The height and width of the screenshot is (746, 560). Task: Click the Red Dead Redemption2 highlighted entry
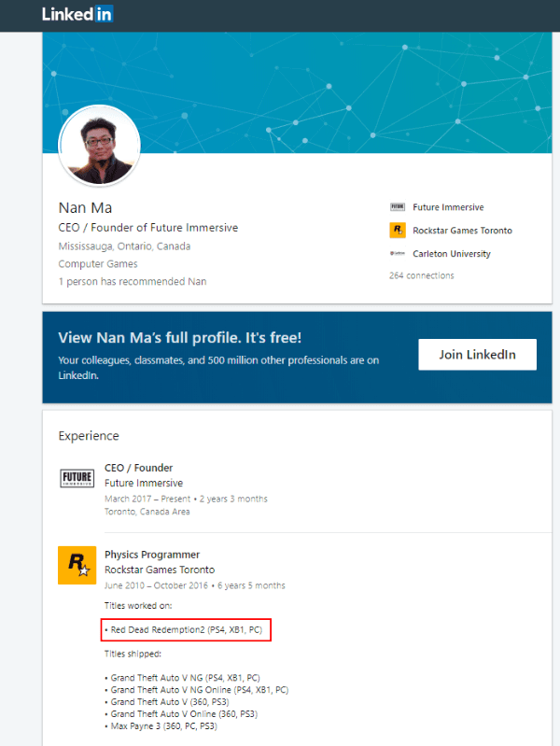point(186,630)
